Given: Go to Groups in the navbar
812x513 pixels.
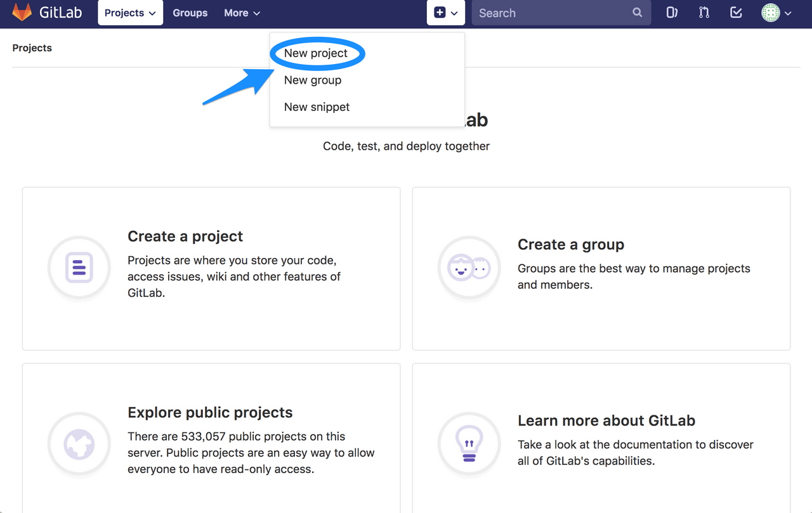Looking at the screenshot, I should tap(190, 13).
